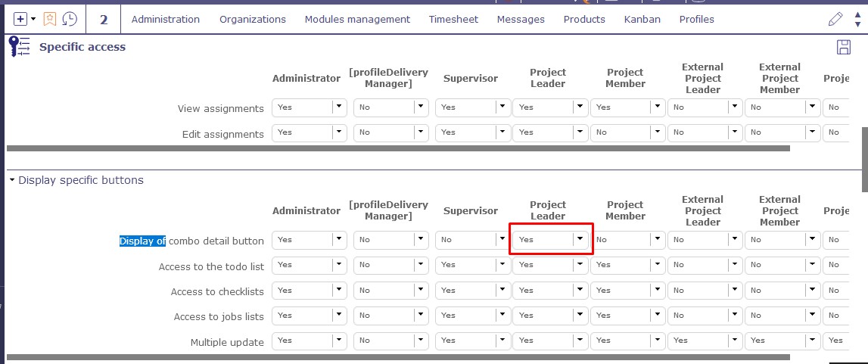The image size is (868, 364).
Task: Click the Profiles menu link
Action: coord(696,19)
